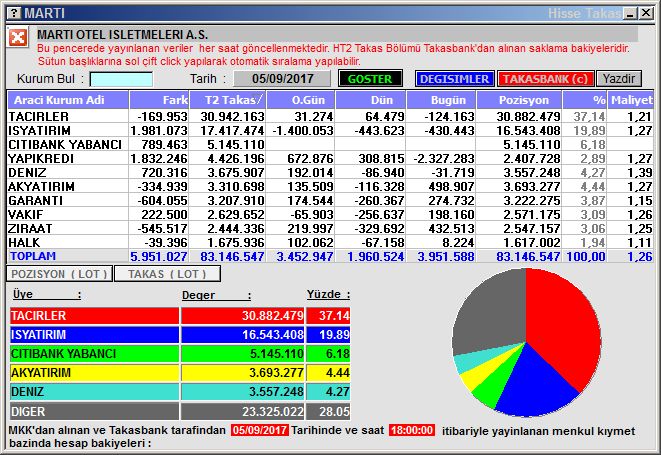Select YAPIKREDI row in table

tap(330, 159)
